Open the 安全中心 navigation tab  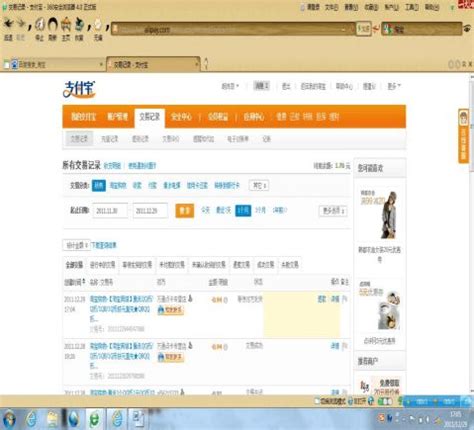pos(181,117)
